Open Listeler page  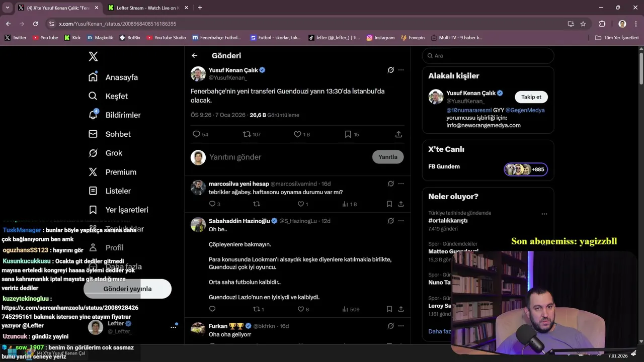click(110, 191)
